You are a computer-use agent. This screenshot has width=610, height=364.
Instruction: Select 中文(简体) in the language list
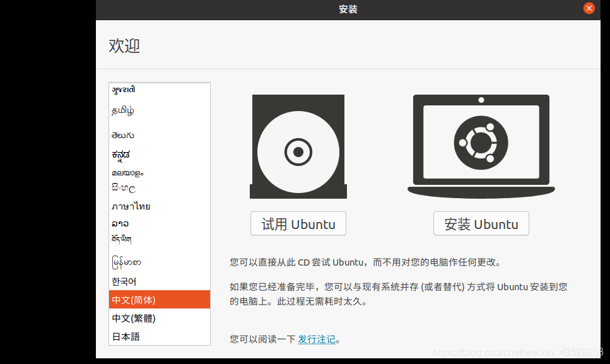pyautogui.click(x=160, y=300)
